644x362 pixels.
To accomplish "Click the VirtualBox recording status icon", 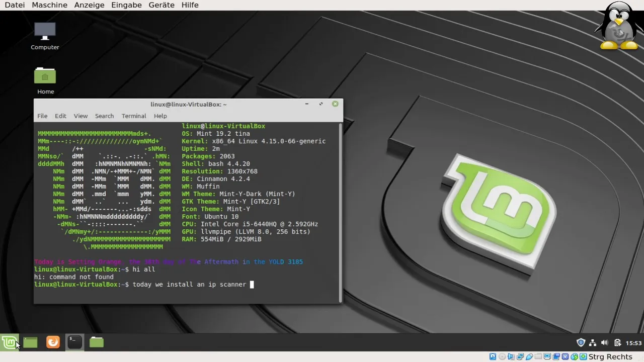I will click(x=556, y=356).
